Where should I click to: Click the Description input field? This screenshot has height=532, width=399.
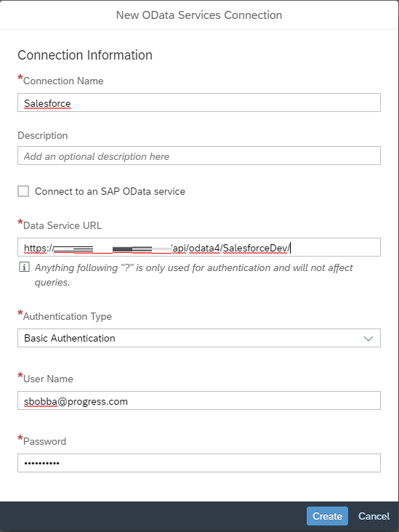[199, 156]
